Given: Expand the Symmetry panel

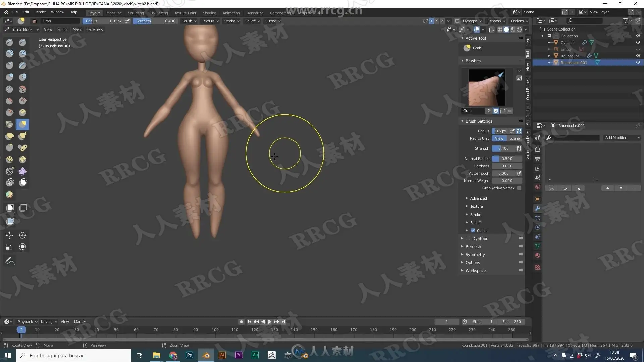Looking at the screenshot, I should 475,255.
